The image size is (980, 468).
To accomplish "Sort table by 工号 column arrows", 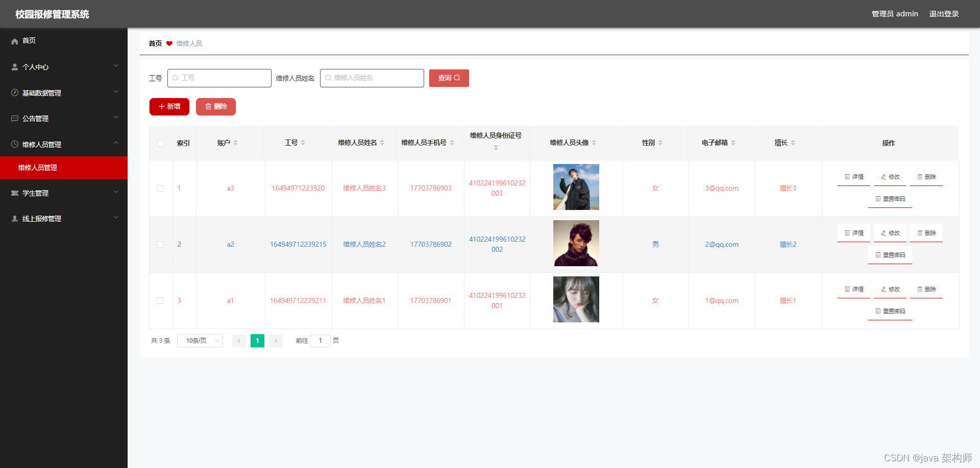I will [303, 143].
